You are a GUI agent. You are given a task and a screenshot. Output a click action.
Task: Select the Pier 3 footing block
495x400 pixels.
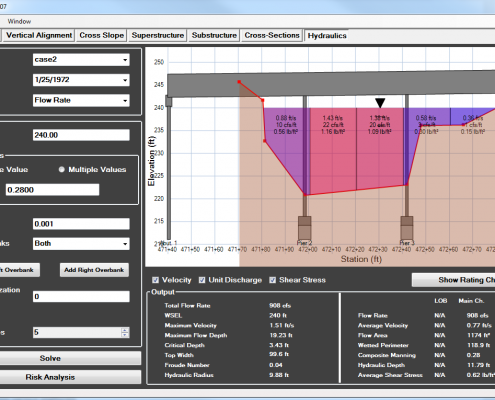click(x=407, y=228)
